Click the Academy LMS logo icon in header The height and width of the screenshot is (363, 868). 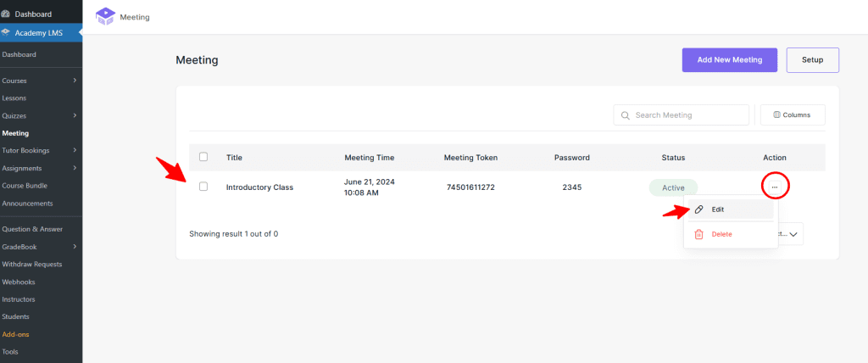point(105,16)
